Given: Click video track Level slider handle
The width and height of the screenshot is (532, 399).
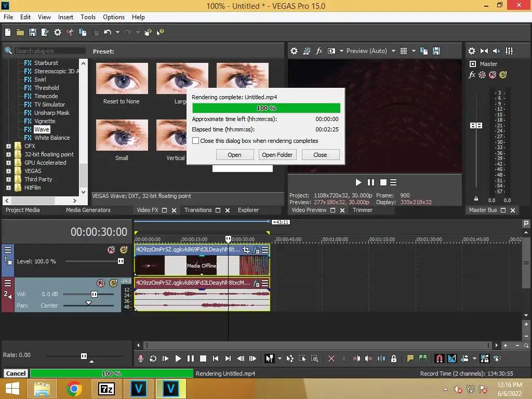Looking at the screenshot, I should [121, 261].
